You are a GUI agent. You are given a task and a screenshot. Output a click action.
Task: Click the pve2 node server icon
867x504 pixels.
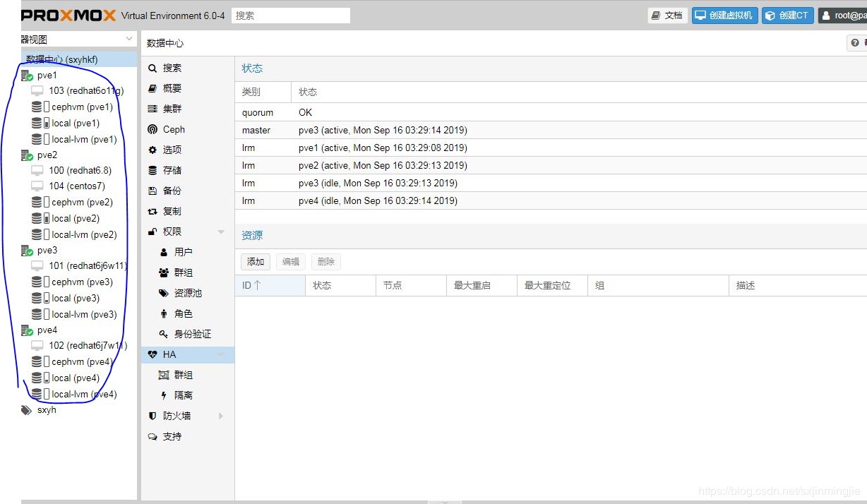click(28, 155)
